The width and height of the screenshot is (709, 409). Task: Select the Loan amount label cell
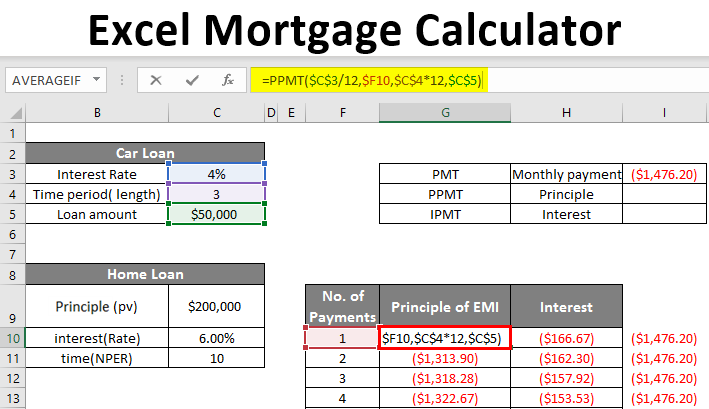click(97, 214)
